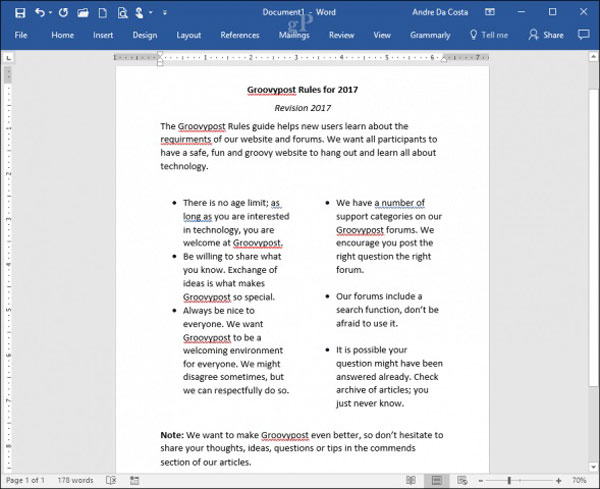Image resolution: width=600 pixels, height=489 pixels.
Task: Switch to Web Layout view
Action: pos(462,480)
